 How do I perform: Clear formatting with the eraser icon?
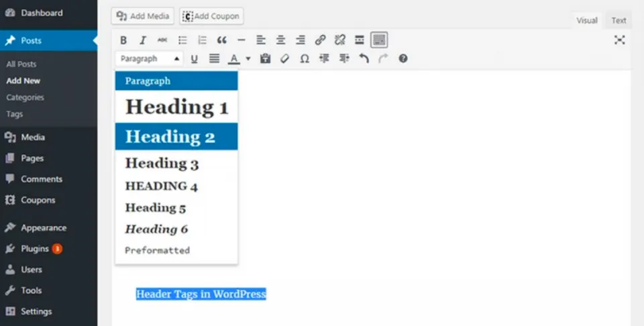click(x=284, y=59)
